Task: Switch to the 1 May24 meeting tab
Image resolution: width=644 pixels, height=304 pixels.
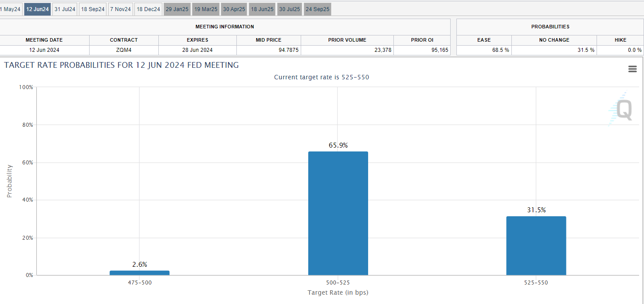Action: coord(10,9)
